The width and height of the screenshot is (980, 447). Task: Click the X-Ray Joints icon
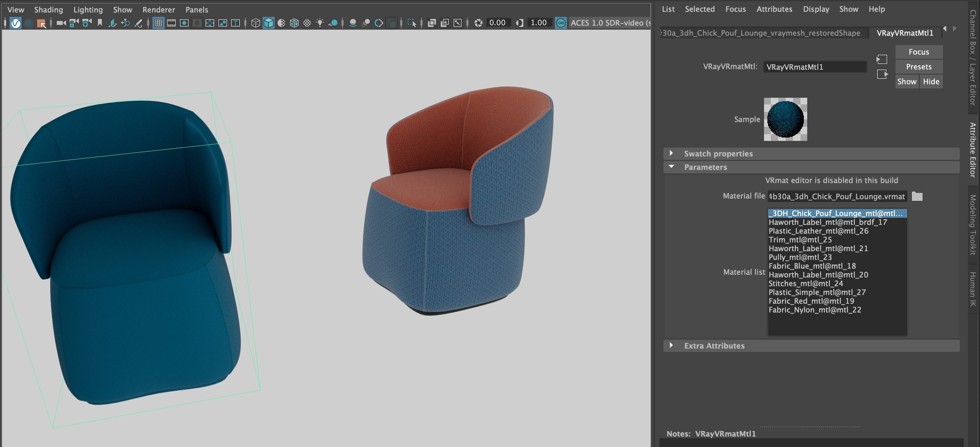click(x=458, y=23)
